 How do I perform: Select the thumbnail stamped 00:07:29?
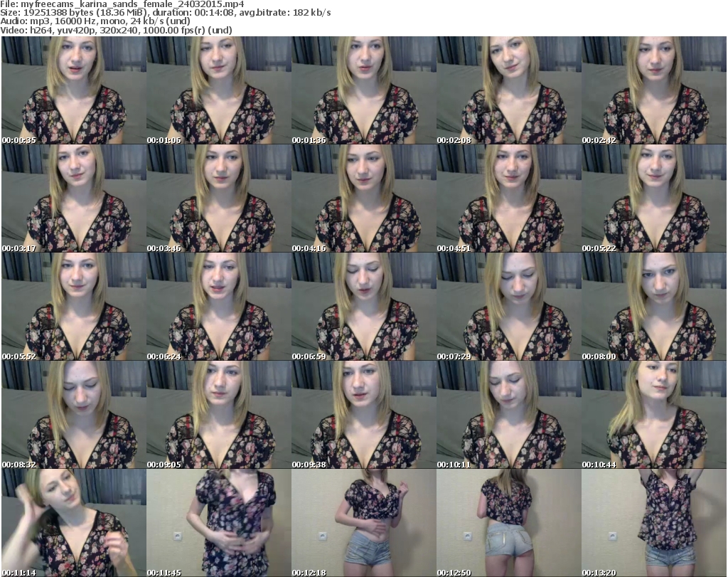(x=508, y=307)
